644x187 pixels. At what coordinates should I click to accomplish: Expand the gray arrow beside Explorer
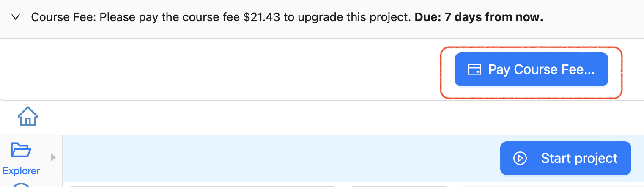[53, 157]
